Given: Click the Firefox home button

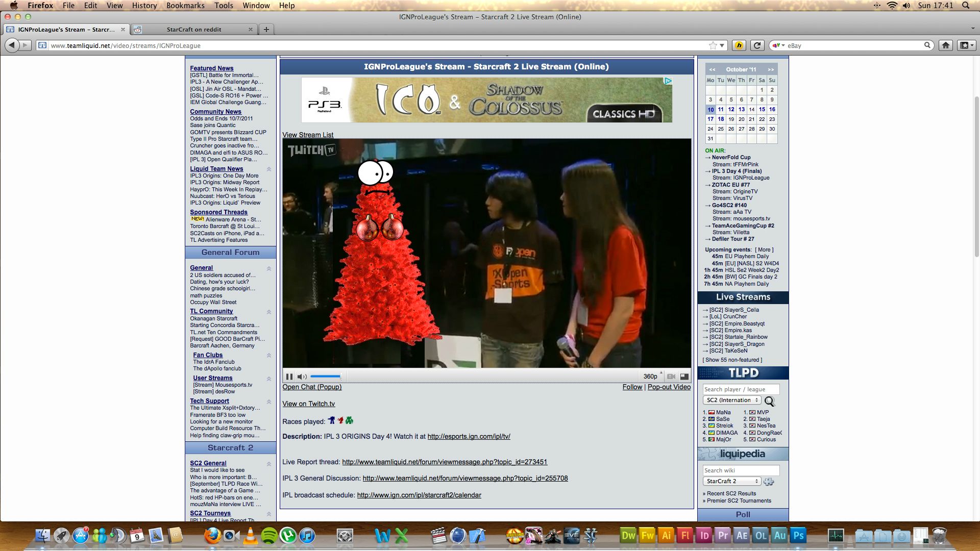Looking at the screenshot, I should [945, 45].
